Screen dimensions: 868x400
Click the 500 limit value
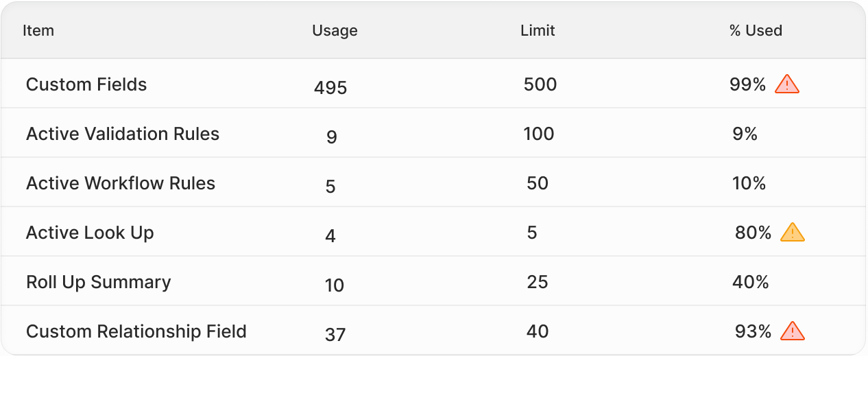pos(540,84)
